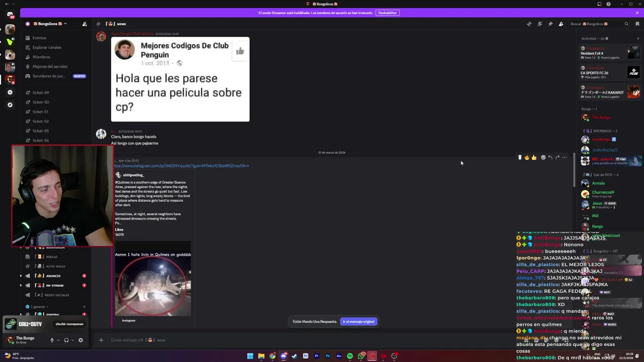This screenshot has height=362, width=644.
Task: Dismiss the Streamer mode banner
Action: (637, 13)
